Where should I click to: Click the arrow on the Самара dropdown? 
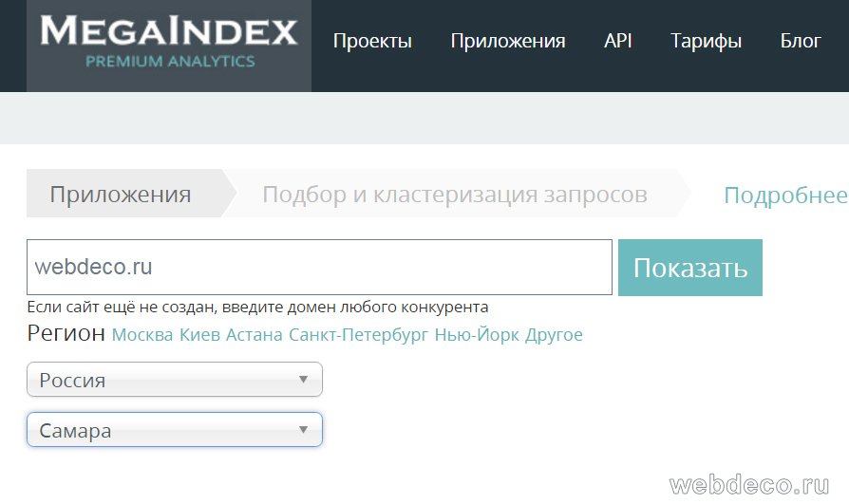[x=303, y=430]
